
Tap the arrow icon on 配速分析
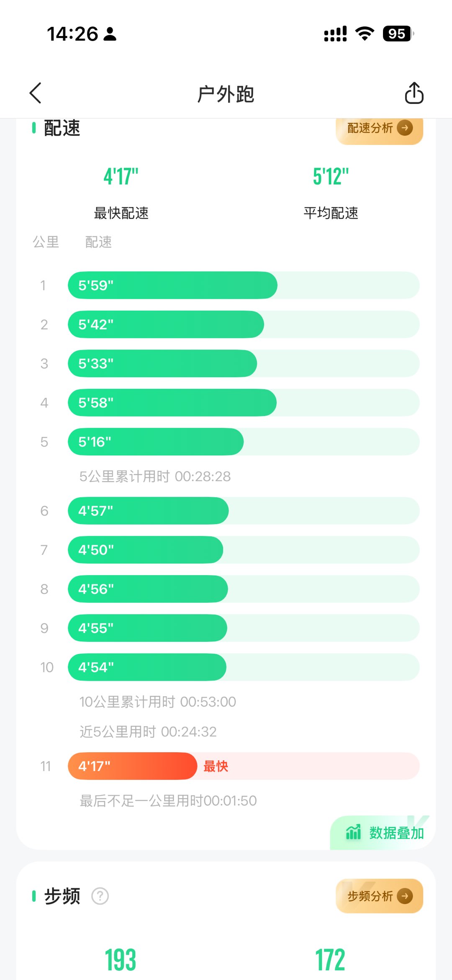tap(405, 128)
